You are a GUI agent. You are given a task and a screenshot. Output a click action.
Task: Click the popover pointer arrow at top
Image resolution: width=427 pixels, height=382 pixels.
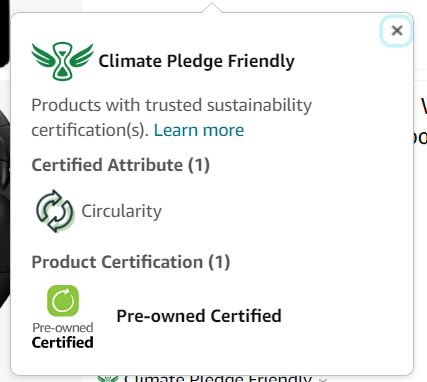[212, 8]
